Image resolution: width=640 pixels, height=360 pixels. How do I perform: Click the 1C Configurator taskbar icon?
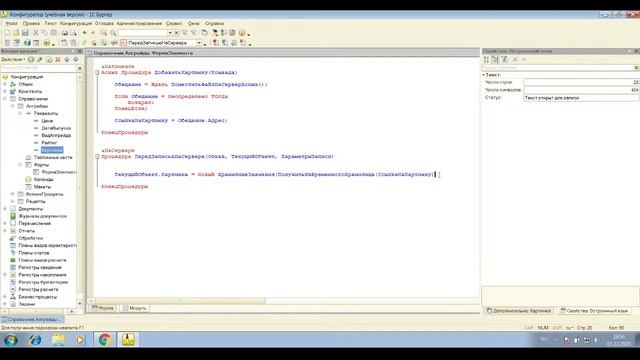coord(128,339)
